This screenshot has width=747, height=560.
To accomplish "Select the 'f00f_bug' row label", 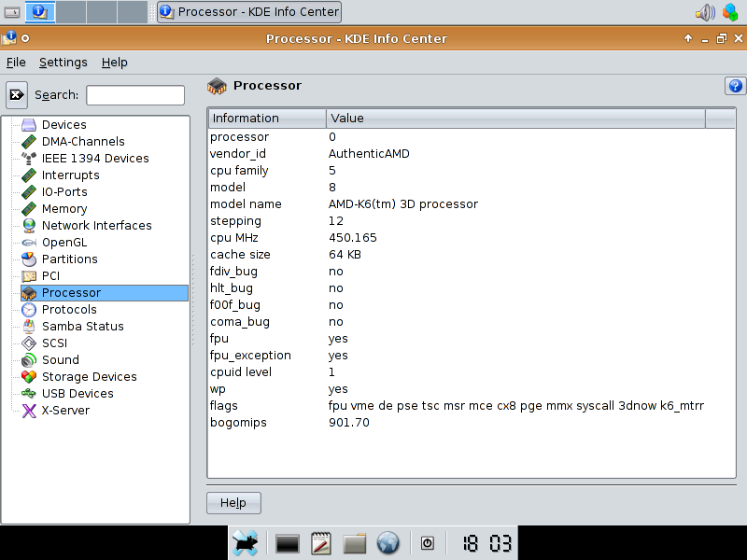I will tap(235, 305).
